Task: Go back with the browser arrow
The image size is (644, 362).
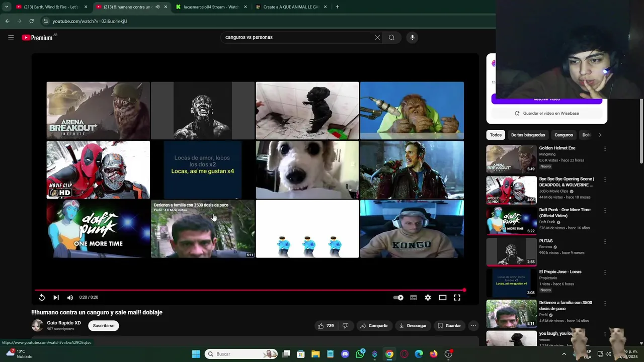Action: pyautogui.click(x=7, y=21)
